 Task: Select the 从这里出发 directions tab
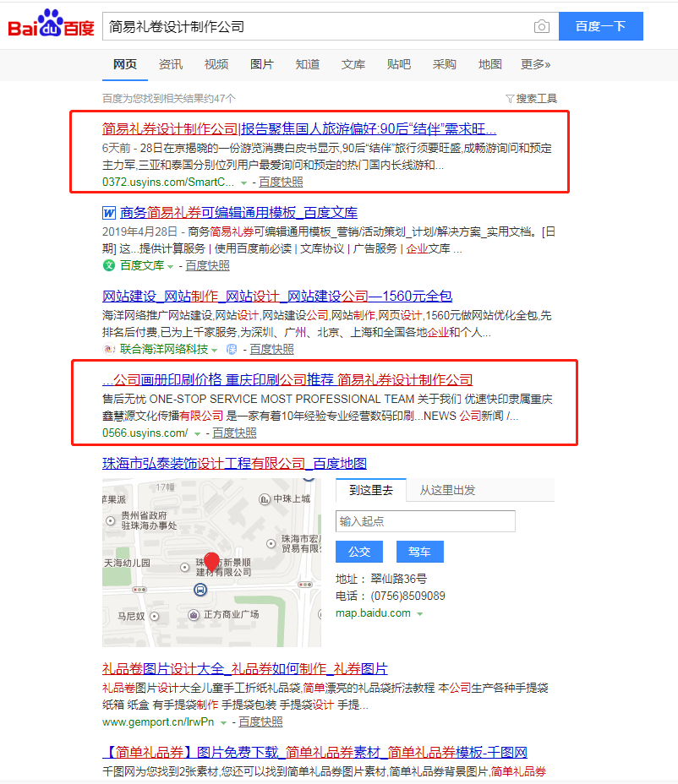point(447,490)
